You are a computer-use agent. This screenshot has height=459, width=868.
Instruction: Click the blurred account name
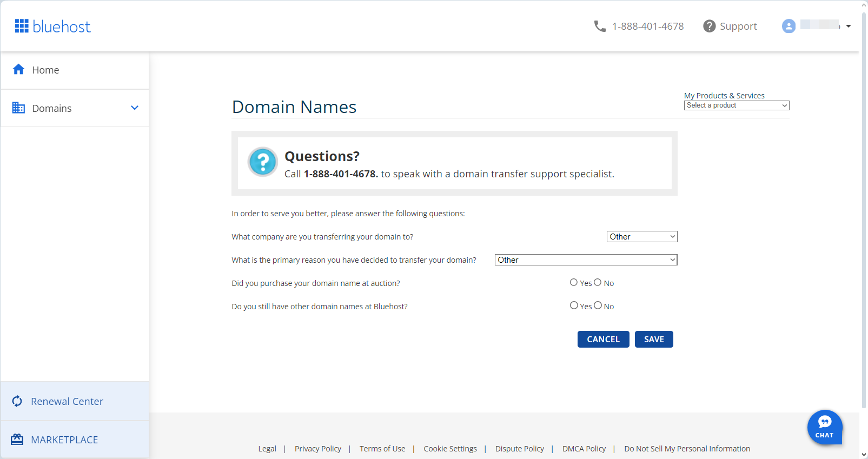pyautogui.click(x=820, y=25)
